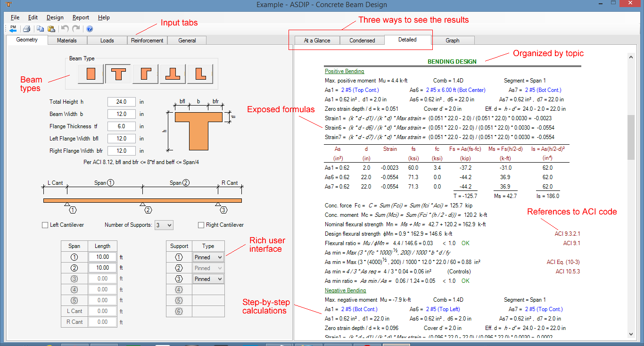Click the Left Flange Width bfl field
Image resolution: width=644 pixels, height=346 pixels.
(x=122, y=139)
